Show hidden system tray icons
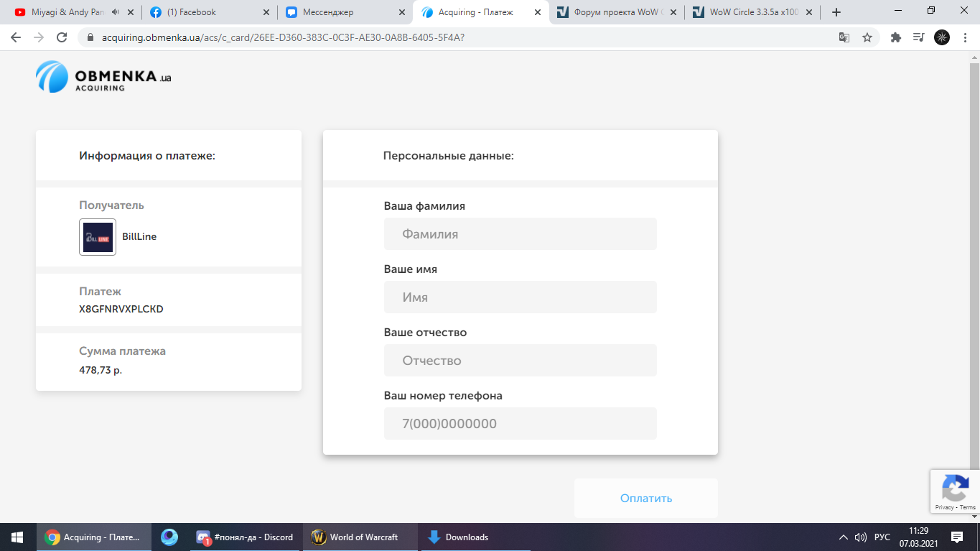The width and height of the screenshot is (980, 551). tap(844, 537)
